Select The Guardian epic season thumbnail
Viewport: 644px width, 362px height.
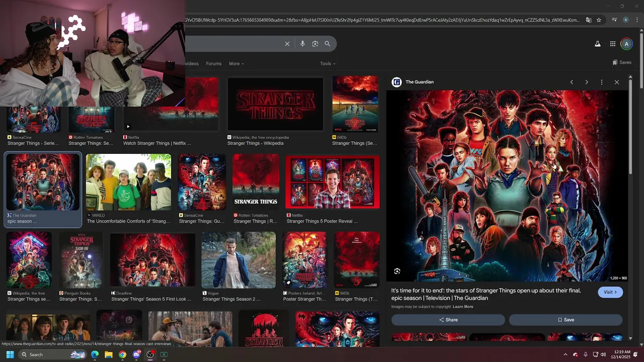coord(43,182)
